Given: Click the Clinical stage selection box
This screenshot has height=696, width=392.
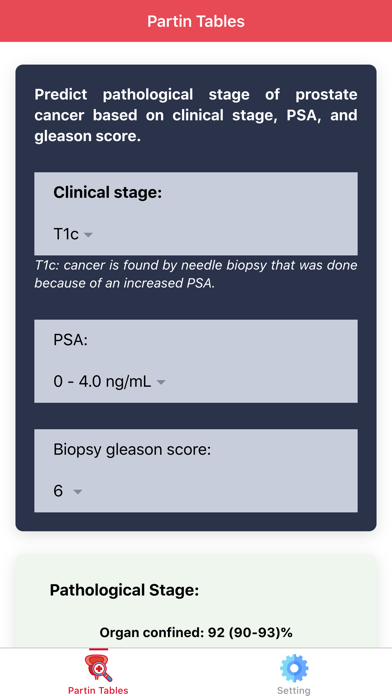Looking at the screenshot, I should coord(196,214).
